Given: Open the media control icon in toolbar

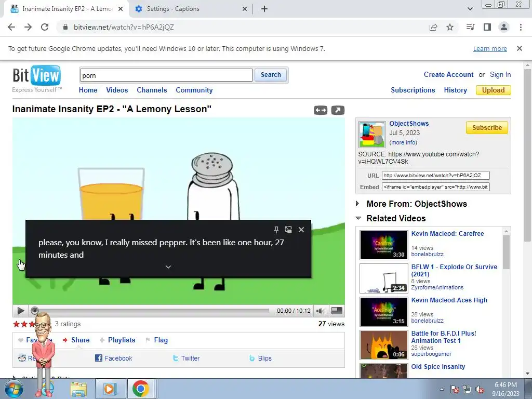Looking at the screenshot, I should click(470, 27).
